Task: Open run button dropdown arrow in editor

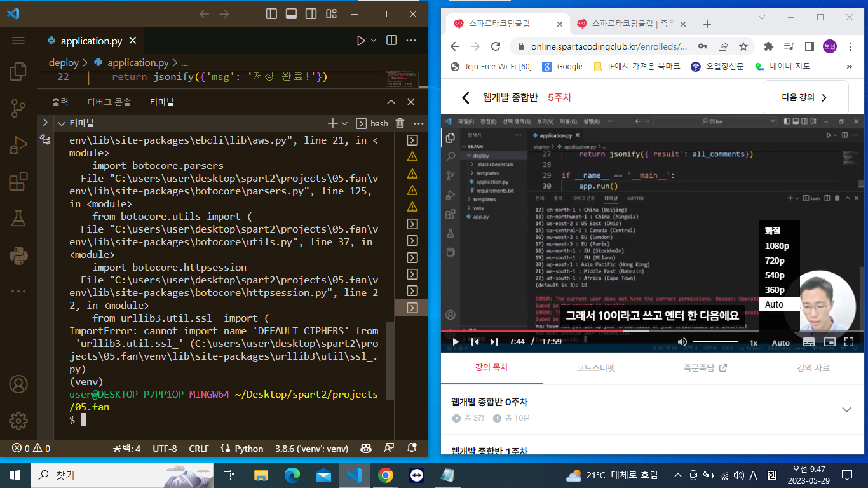Action: coord(374,41)
